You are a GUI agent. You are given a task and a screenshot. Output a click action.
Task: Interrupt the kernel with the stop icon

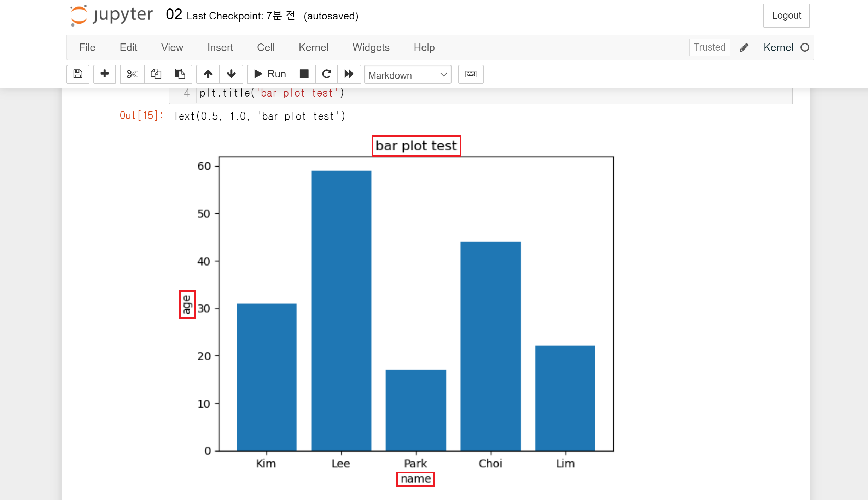point(304,74)
